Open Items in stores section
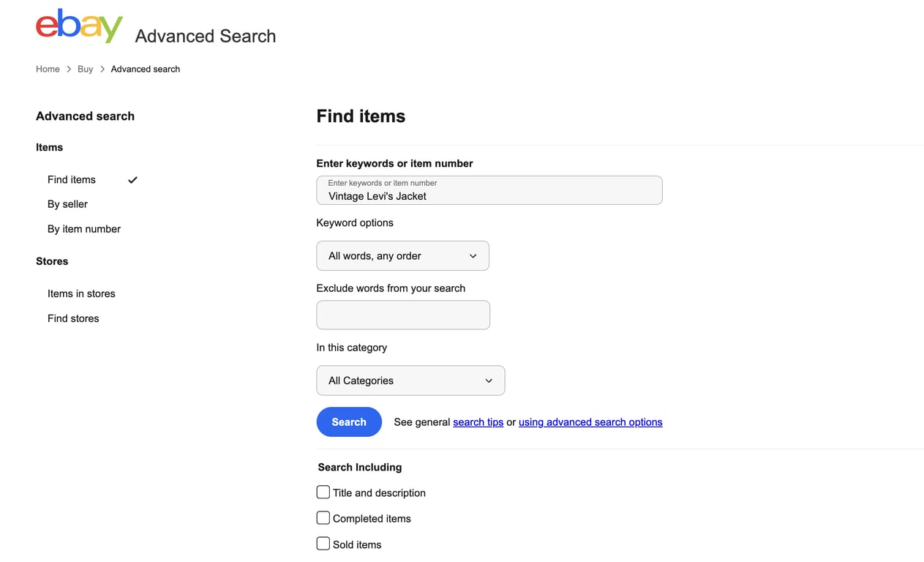The width and height of the screenshot is (924, 562). [81, 293]
